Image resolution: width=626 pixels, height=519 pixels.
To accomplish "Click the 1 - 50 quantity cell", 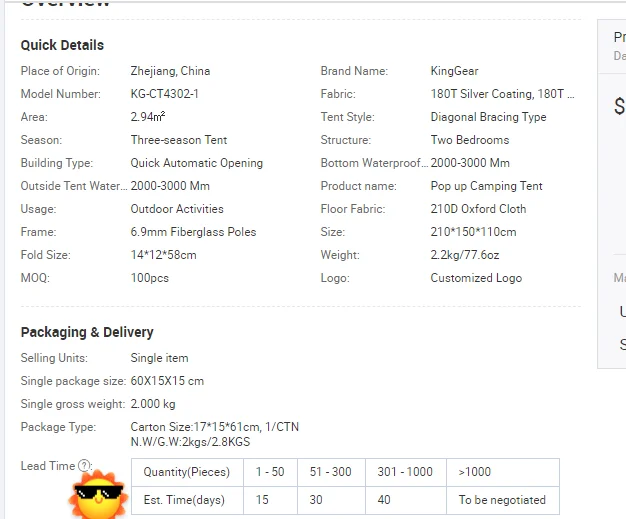I will click(x=270, y=472).
